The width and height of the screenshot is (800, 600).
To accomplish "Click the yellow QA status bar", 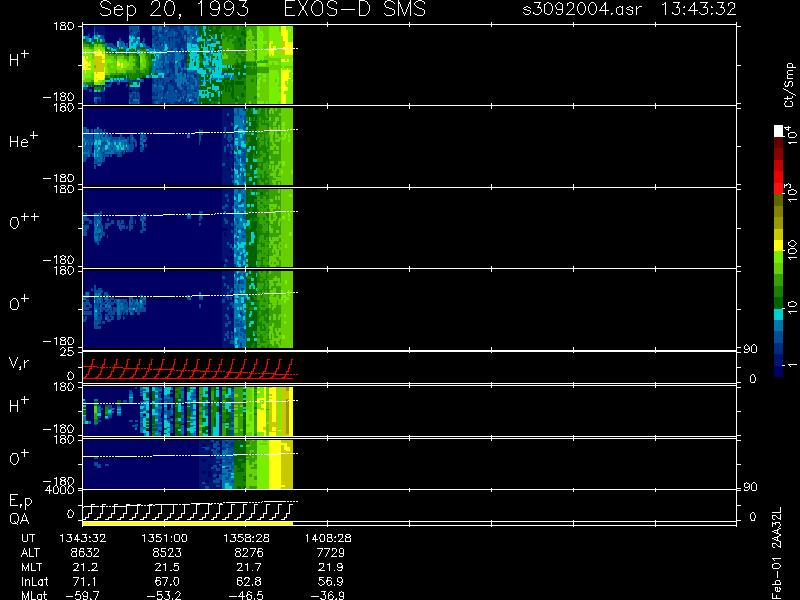I will [187, 523].
